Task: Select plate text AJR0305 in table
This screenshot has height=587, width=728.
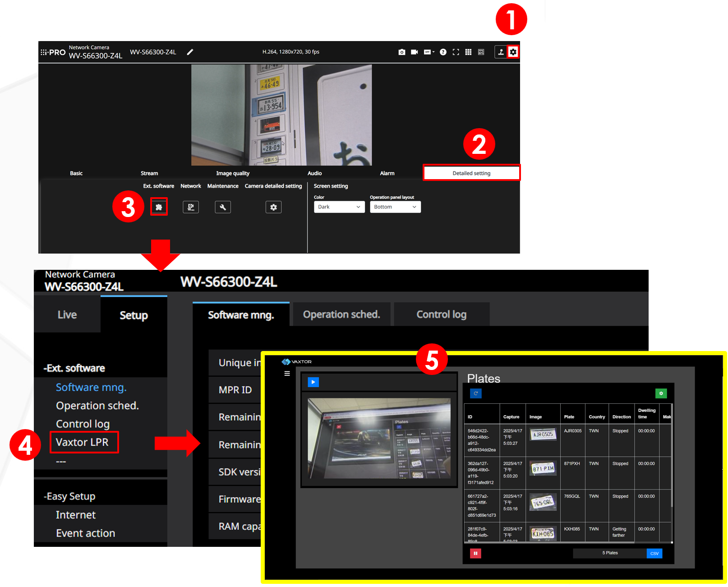Action: (x=573, y=431)
